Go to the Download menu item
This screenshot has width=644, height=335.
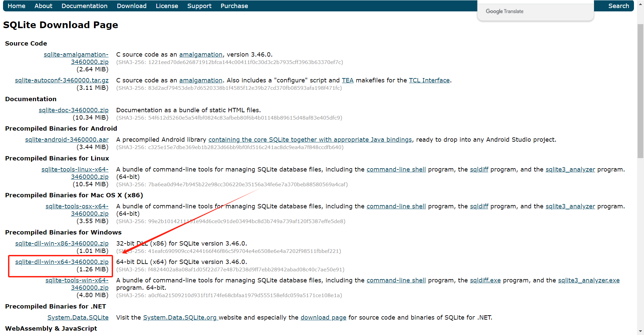131,6
